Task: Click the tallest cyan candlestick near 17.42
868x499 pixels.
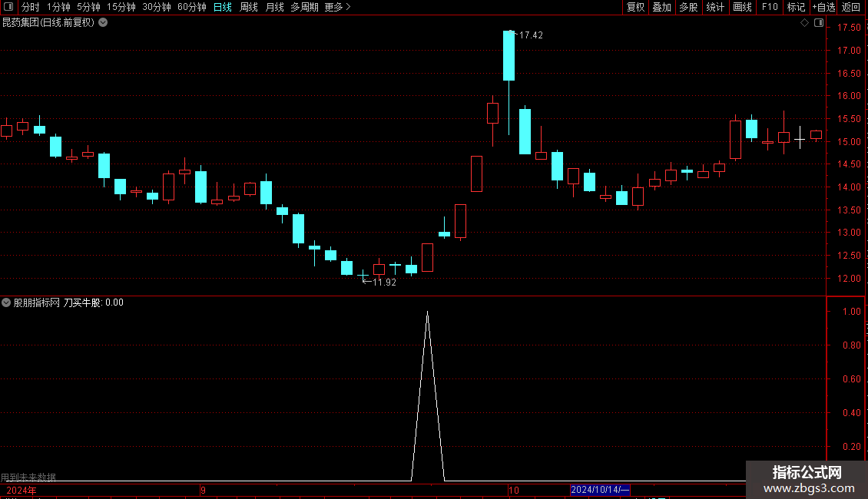Action: pyautogui.click(x=509, y=56)
